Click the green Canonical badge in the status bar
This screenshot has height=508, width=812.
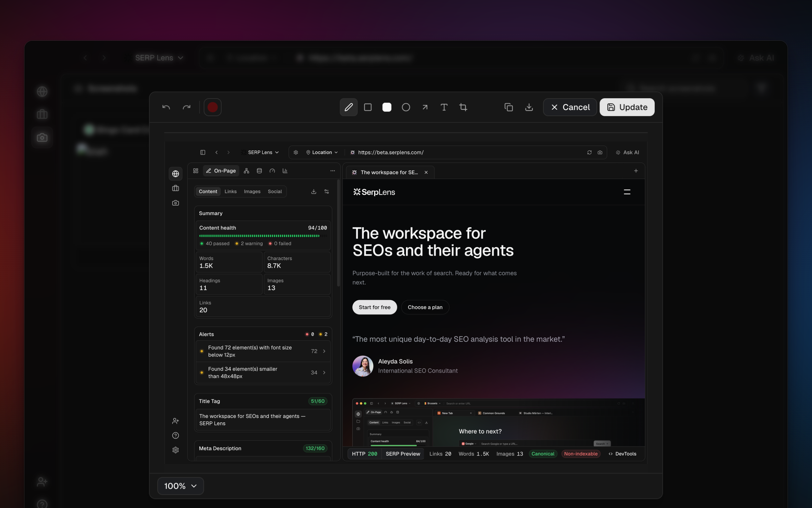point(543,454)
